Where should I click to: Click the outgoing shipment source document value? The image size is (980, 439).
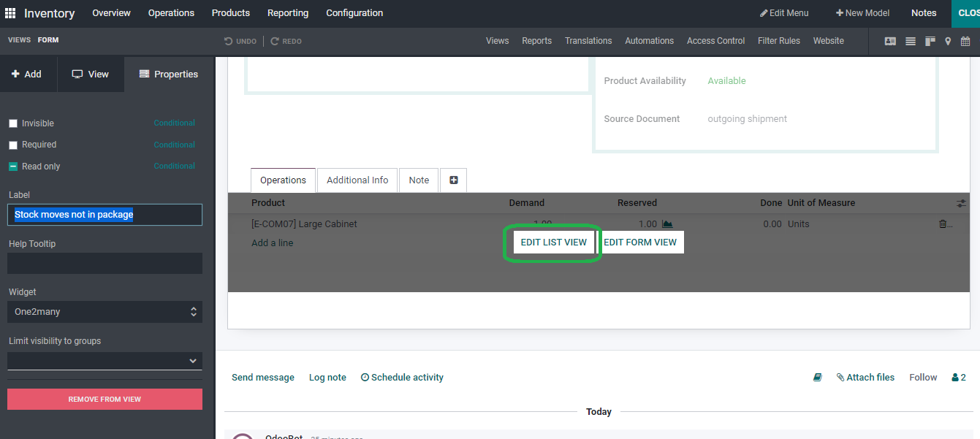point(747,119)
